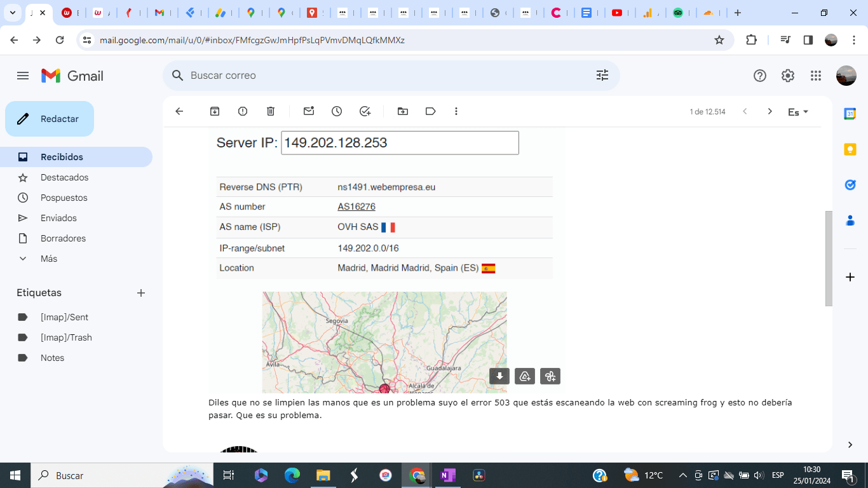868x488 pixels.
Task: Save map image to Google Photos
Action: [550, 376]
